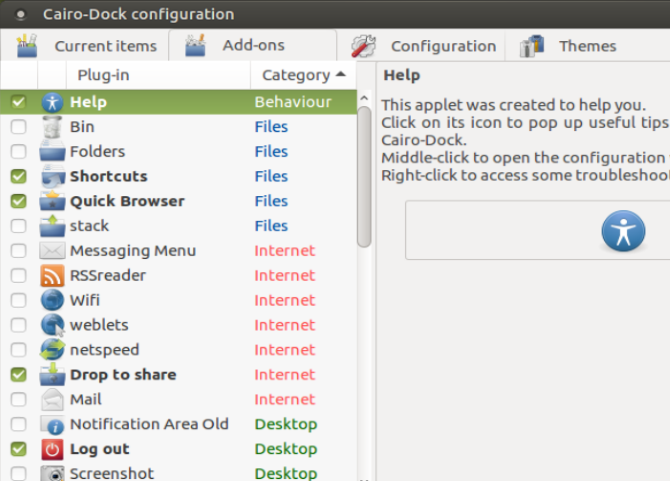Click the Log out power icon
The image size is (670, 481).
[52, 449]
